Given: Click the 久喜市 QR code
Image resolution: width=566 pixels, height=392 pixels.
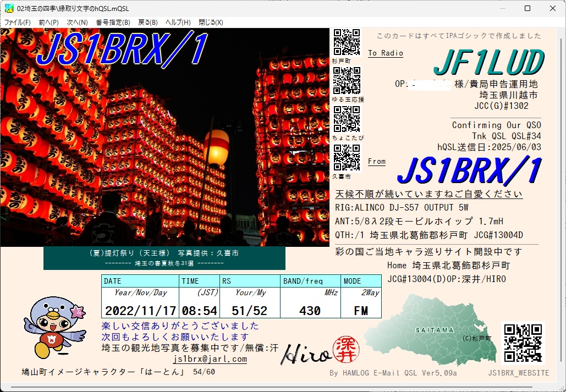Looking at the screenshot, I should [347, 158].
